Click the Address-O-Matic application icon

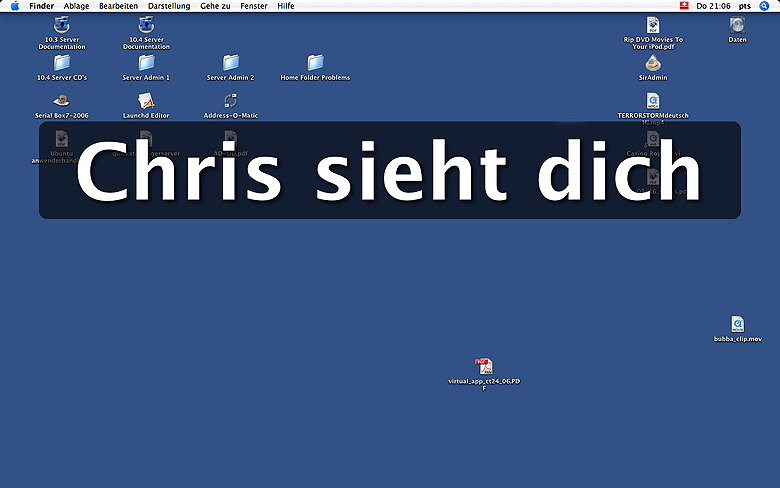(231, 100)
